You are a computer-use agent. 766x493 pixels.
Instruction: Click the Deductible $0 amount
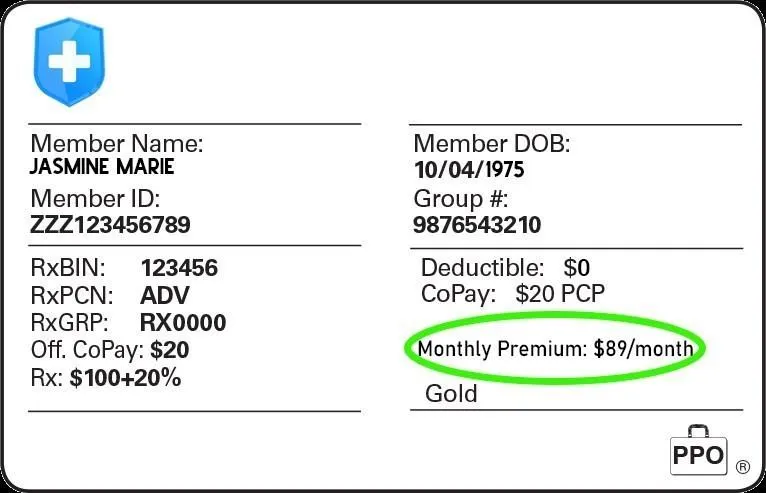click(x=576, y=268)
